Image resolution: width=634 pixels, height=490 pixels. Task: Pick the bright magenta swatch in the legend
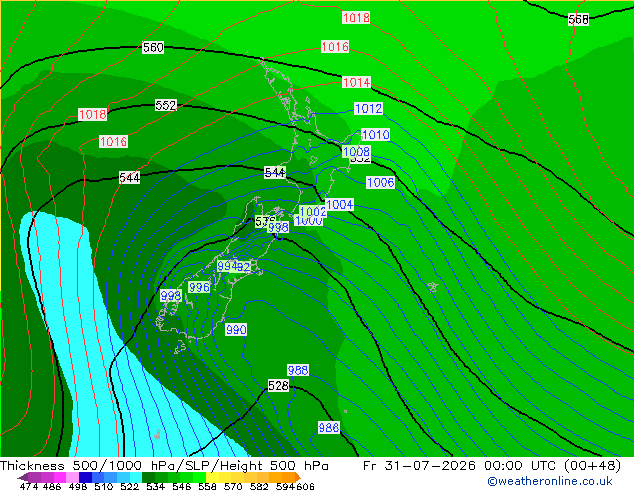pos(60,477)
